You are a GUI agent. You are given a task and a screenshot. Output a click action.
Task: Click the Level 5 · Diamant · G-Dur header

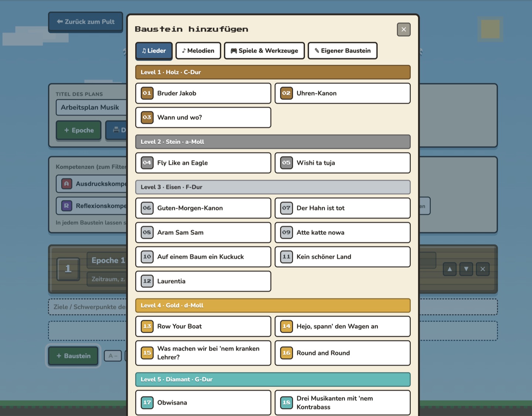pos(273,379)
